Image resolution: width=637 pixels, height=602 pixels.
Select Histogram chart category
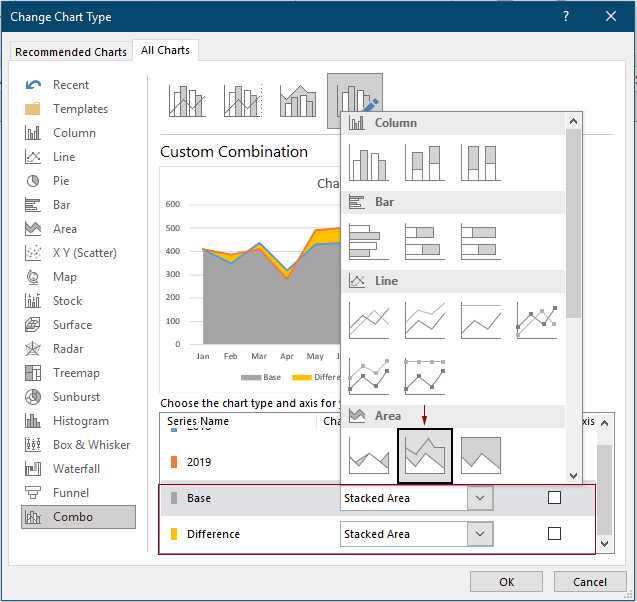pos(80,421)
